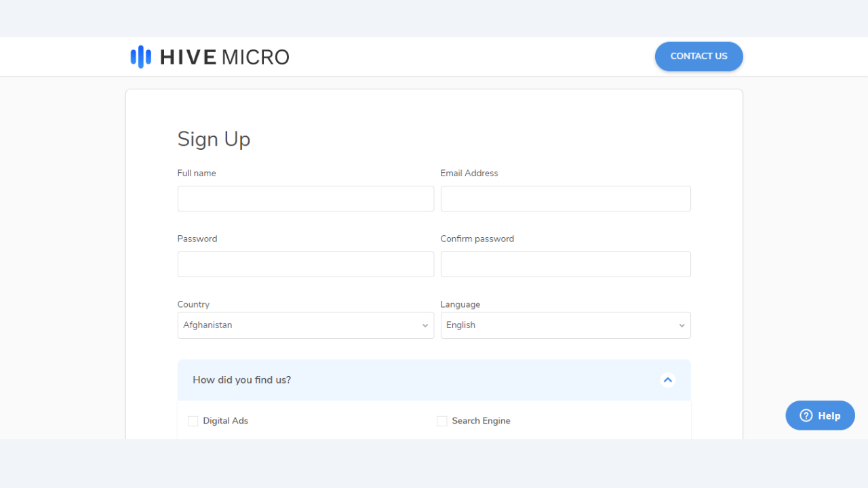The image size is (868, 488).
Task: Collapse the How did you find us section
Action: 668,380
